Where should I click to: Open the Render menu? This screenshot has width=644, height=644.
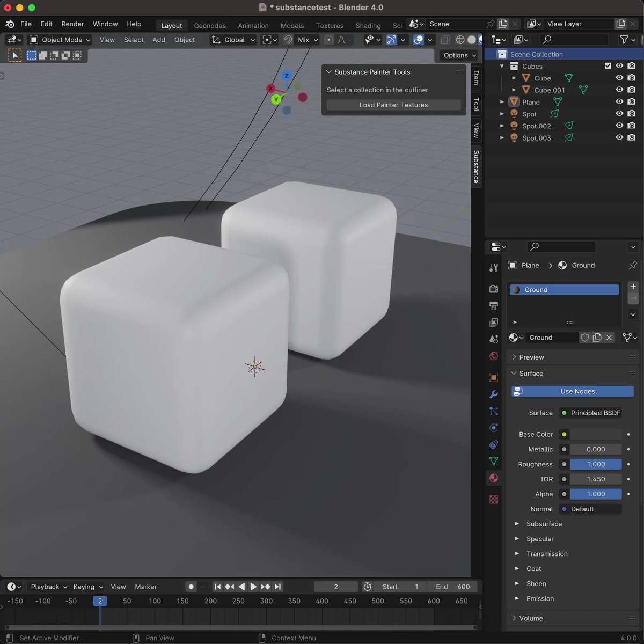tap(72, 24)
